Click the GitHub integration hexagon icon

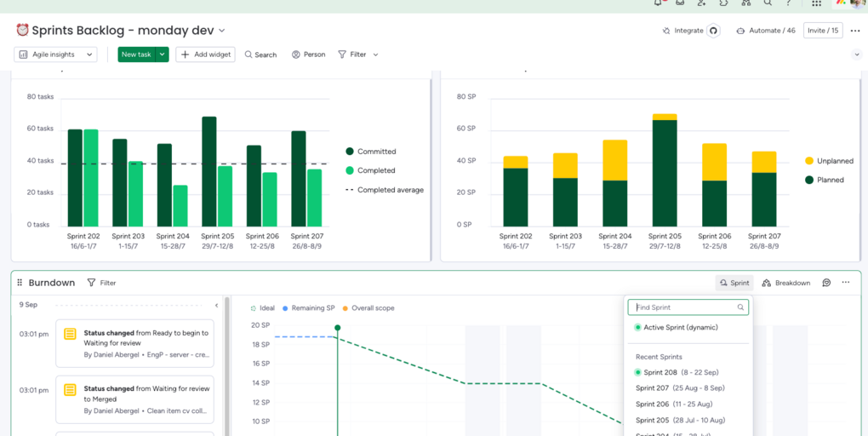pyautogui.click(x=714, y=31)
